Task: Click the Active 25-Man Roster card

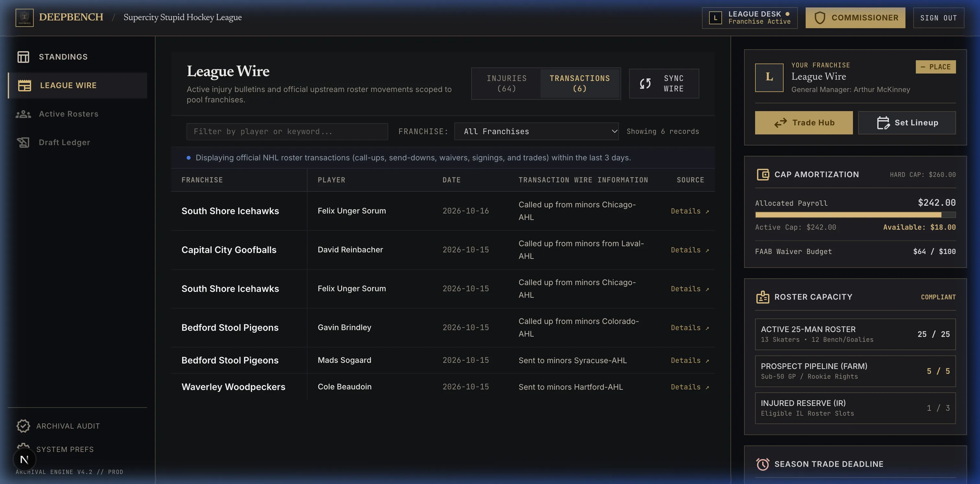Action: point(855,334)
